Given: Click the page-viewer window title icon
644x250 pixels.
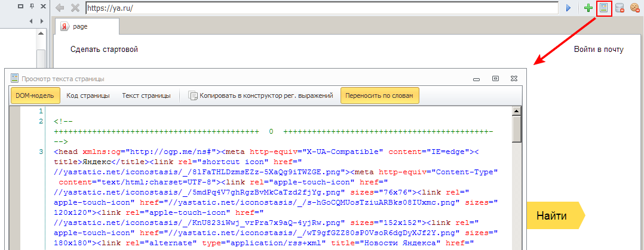Looking at the screenshot, I should coord(15,78).
